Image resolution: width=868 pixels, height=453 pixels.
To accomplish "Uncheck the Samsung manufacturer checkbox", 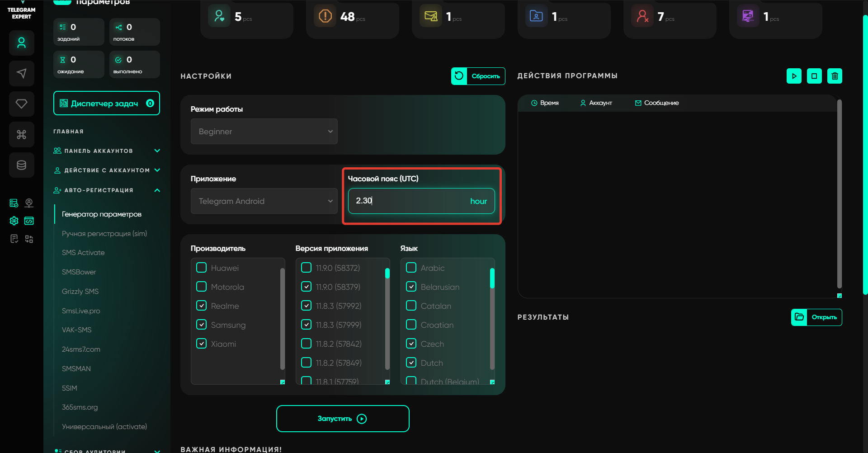I will tap(202, 325).
